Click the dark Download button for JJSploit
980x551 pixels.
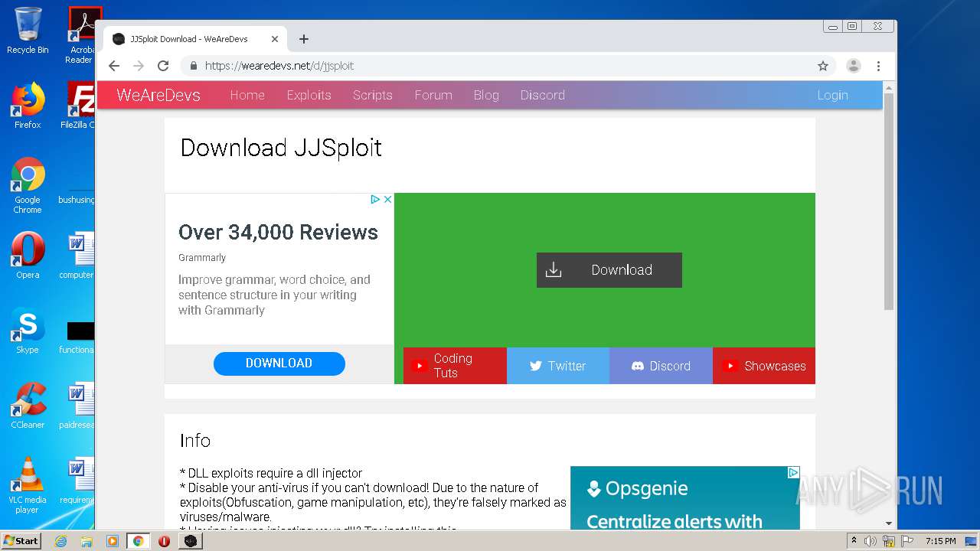click(609, 270)
